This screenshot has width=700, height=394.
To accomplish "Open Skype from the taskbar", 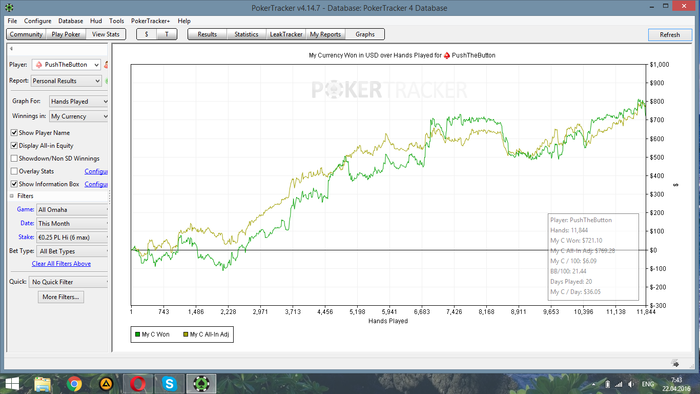I will click(169, 384).
